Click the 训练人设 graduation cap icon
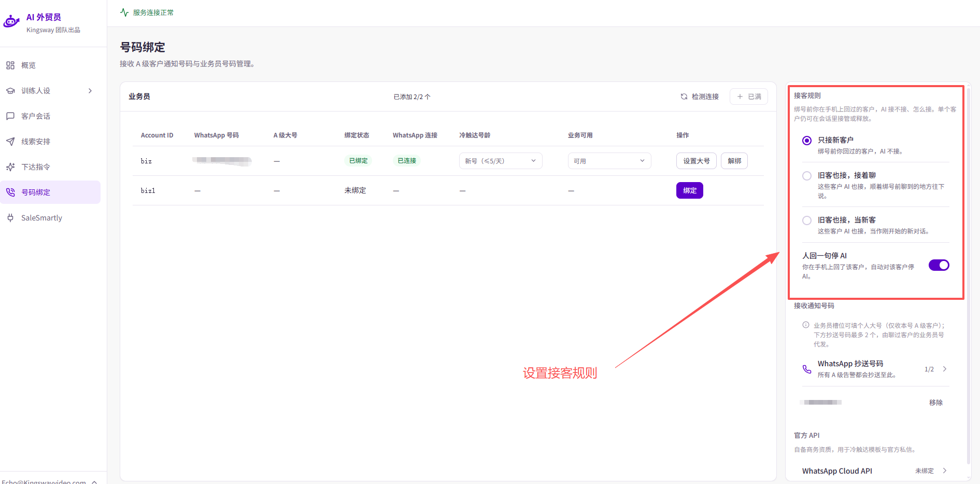 (x=10, y=91)
